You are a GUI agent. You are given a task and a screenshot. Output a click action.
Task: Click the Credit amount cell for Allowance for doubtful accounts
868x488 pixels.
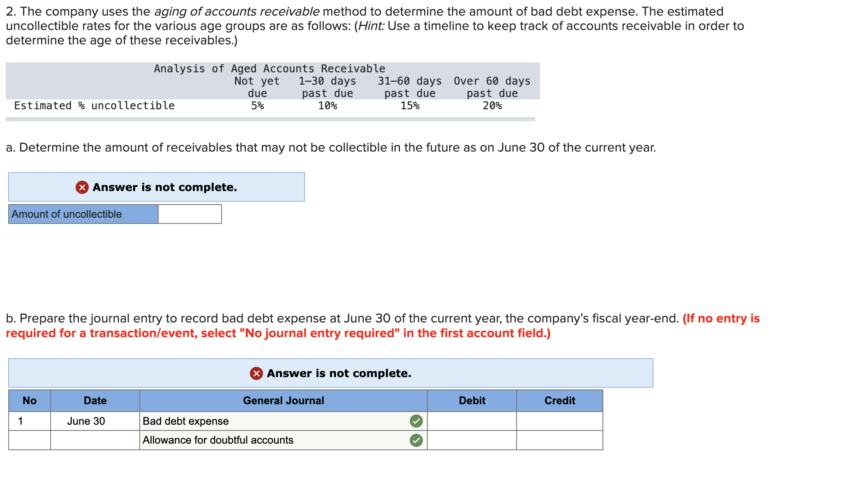pos(560,440)
